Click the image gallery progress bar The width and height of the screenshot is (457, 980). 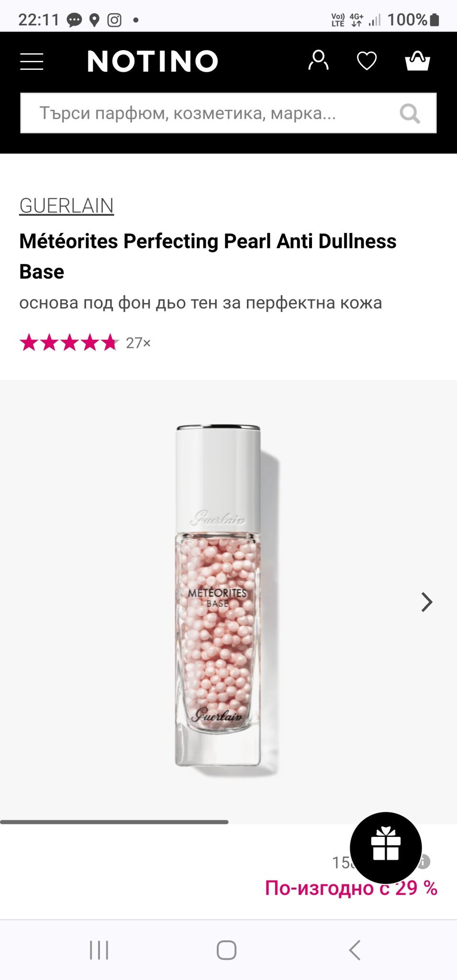114,822
